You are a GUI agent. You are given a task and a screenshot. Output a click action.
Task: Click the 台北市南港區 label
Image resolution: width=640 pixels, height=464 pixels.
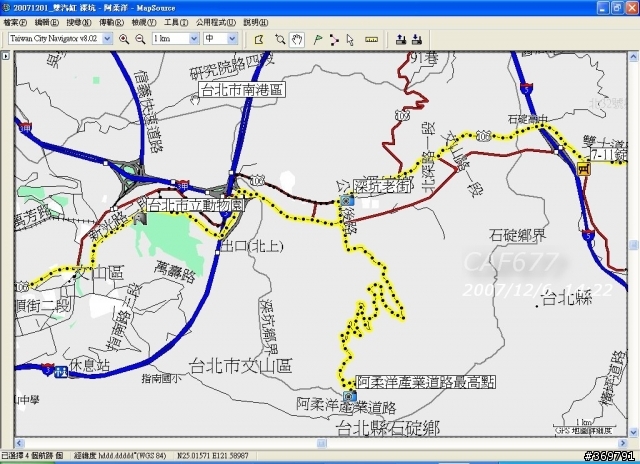242,90
